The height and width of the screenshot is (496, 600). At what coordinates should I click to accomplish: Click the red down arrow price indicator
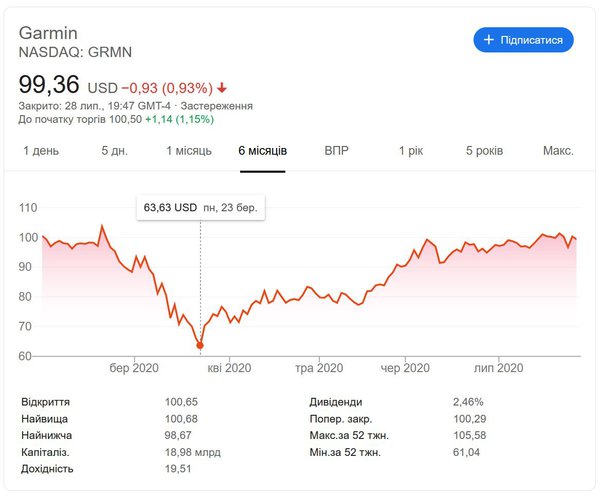tap(222, 87)
